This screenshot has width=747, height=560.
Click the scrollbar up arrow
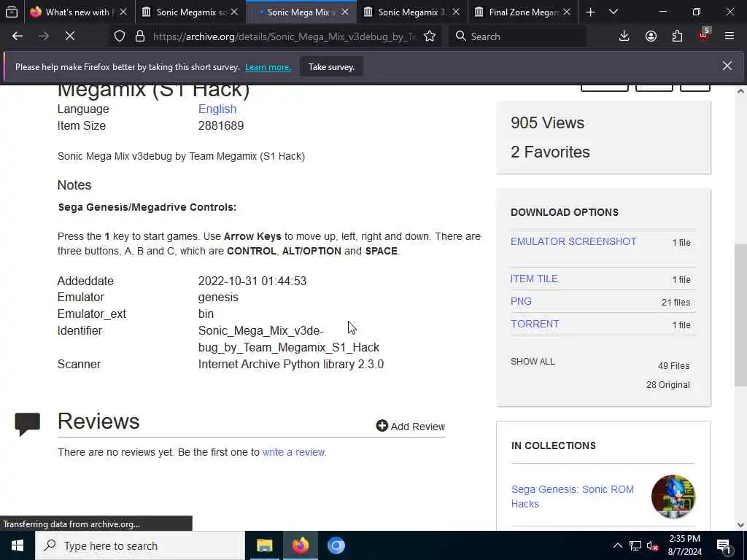click(740, 91)
